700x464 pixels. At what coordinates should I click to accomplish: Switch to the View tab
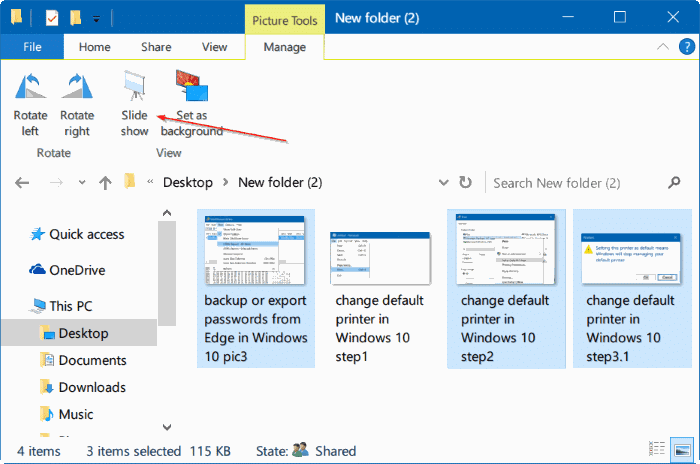[x=214, y=47]
